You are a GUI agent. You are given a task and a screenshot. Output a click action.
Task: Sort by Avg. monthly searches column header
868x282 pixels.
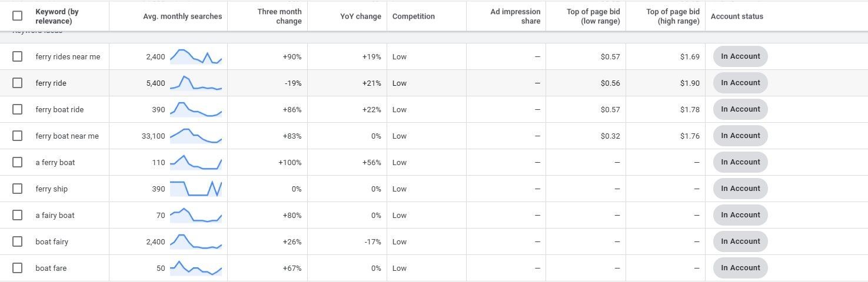click(182, 16)
